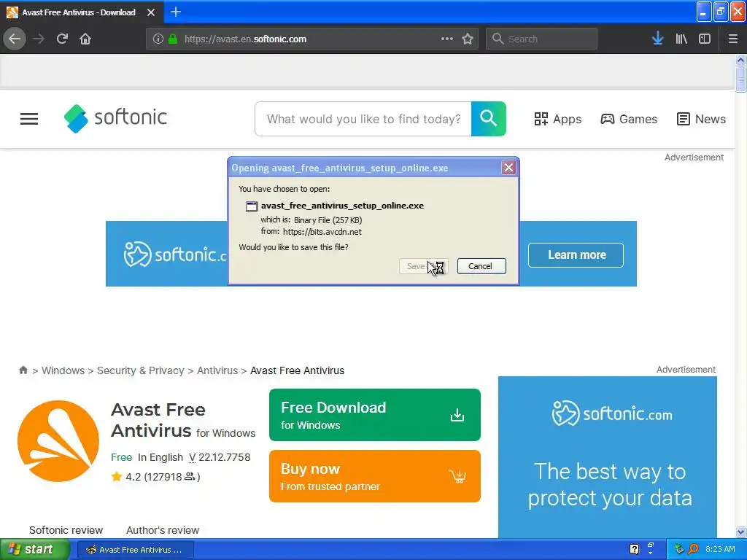Close the Avast Free Antivirus tab
This screenshot has width=747, height=560.
pyautogui.click(x=151, y=12)
